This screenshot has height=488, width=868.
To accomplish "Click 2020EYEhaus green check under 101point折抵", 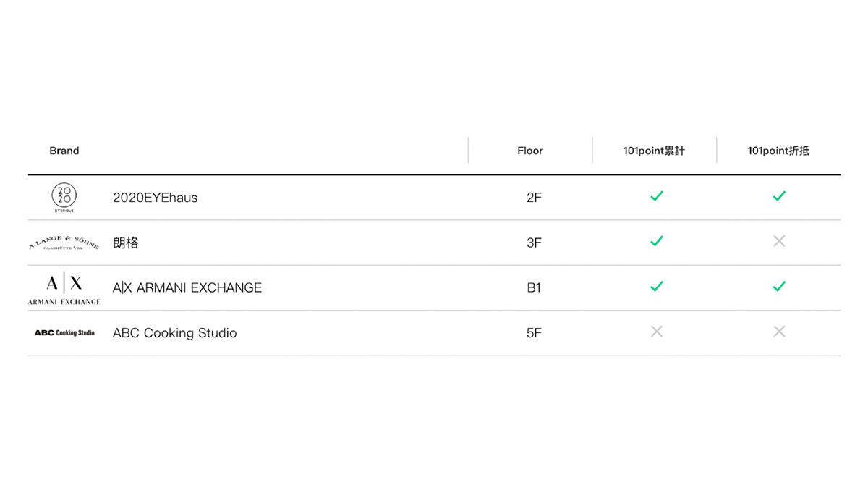I will tap(779, 196).
